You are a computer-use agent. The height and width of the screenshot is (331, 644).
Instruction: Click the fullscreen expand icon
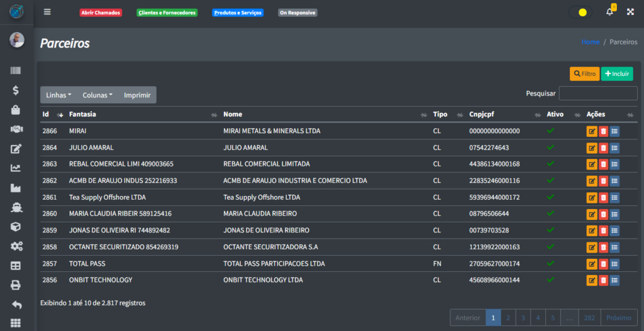coord(630,12)
